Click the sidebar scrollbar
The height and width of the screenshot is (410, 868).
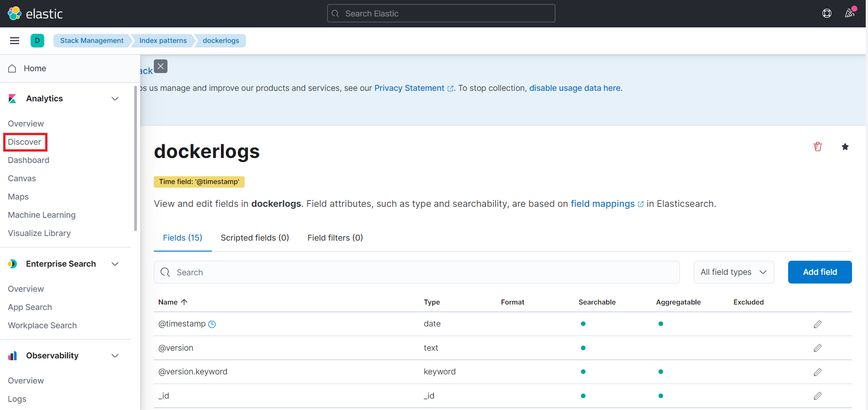click(136, 158)
